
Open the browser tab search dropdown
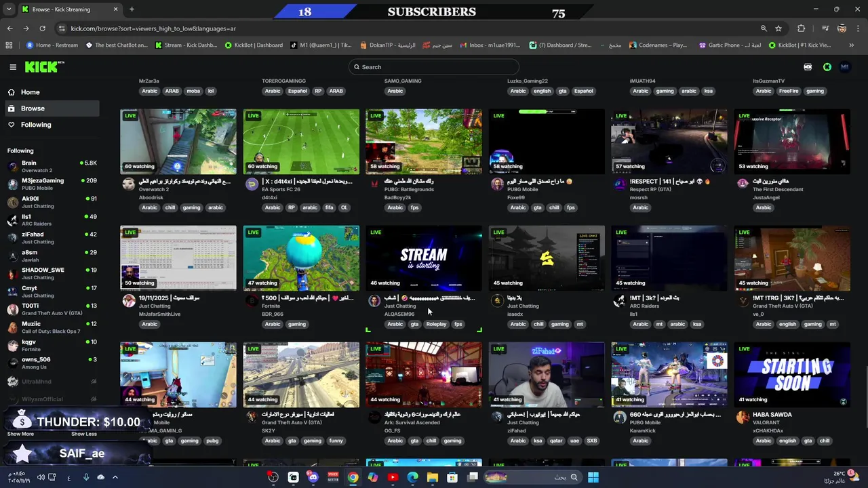click(8, 9)
